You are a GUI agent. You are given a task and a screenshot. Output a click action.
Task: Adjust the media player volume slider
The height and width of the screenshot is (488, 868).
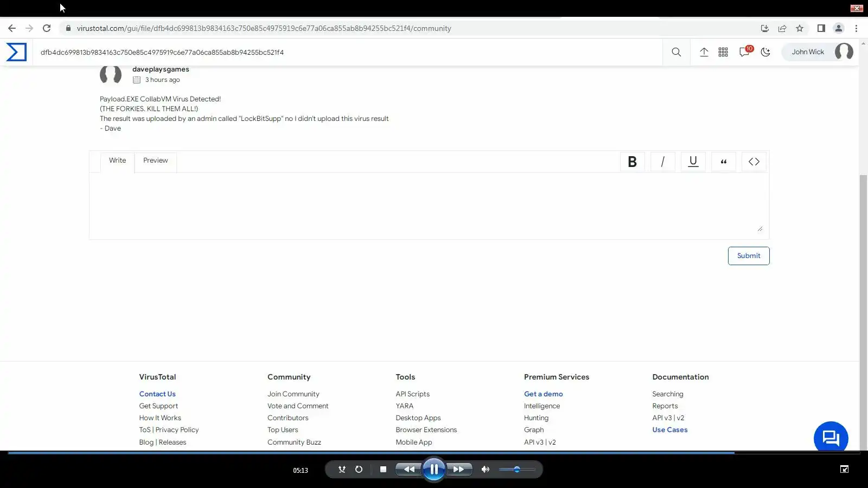point(517,470)
